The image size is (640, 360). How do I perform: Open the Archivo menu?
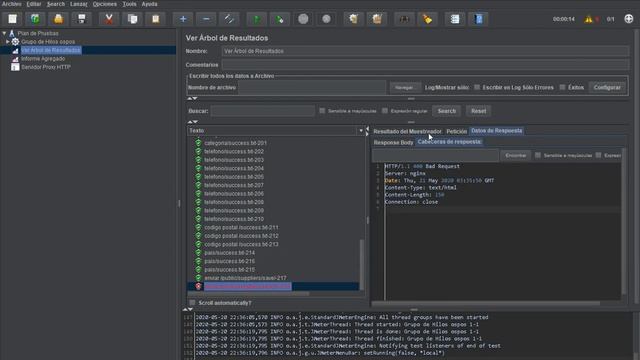pyautogui.click(x=12, y=4)
